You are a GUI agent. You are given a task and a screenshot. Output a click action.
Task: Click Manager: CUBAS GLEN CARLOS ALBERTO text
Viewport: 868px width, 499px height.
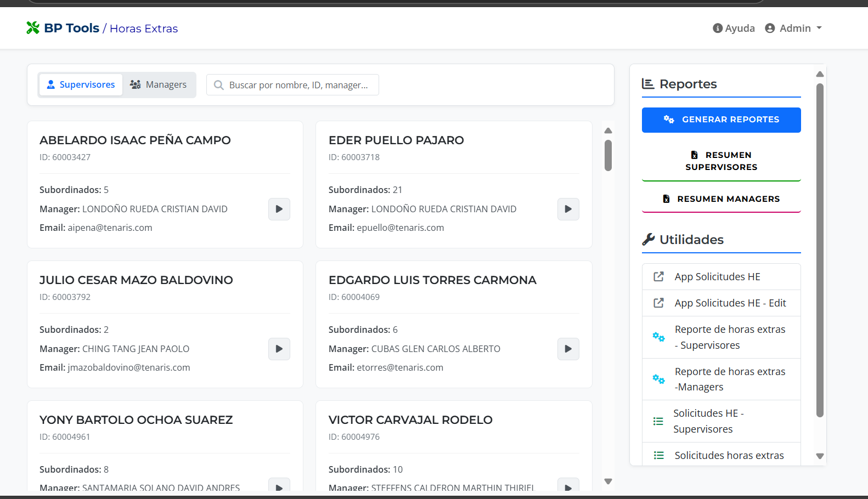click(x=414, y=349)
